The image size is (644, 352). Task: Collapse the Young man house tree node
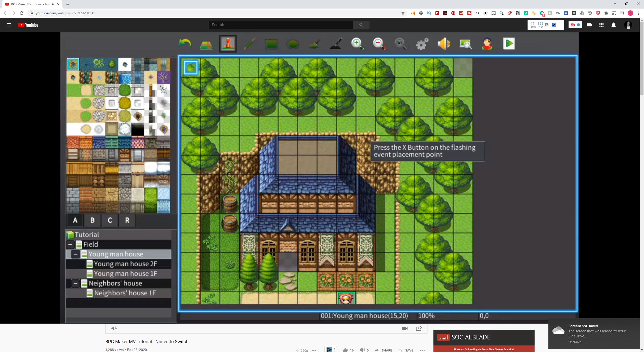pyautogui.click(x=75, y=254)
